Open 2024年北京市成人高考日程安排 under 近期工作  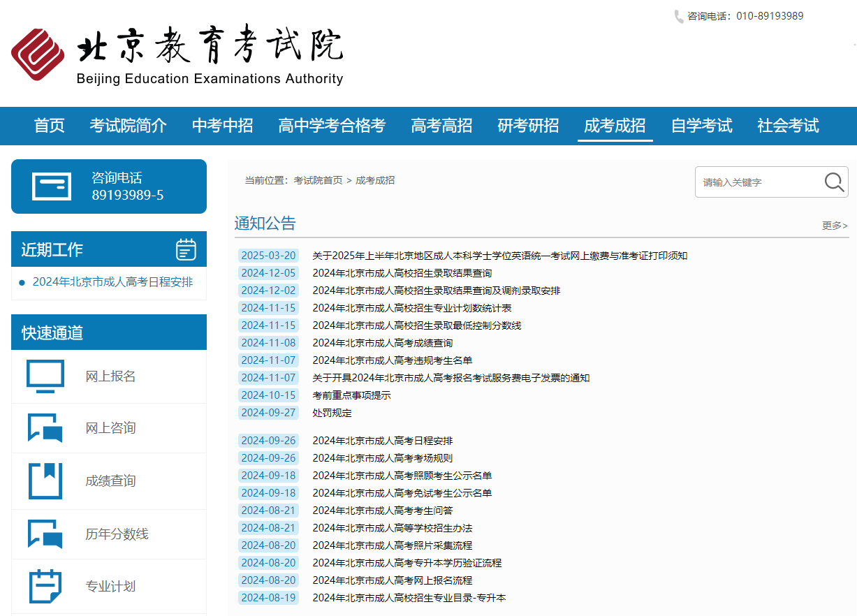[113, 282]
